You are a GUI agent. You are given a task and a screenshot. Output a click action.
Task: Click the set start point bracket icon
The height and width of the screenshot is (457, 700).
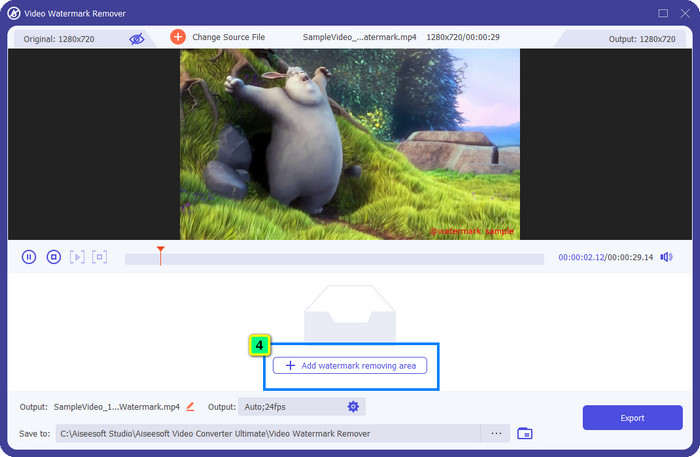(77, 257)
